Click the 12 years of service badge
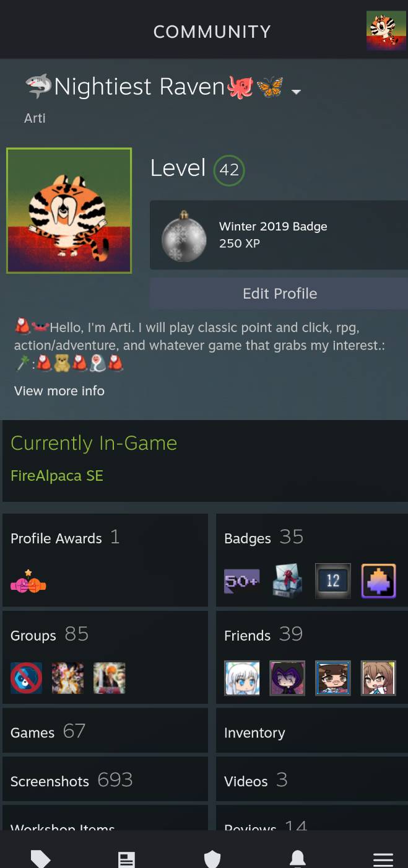408x868 pixels. click(x=333, y=581)
